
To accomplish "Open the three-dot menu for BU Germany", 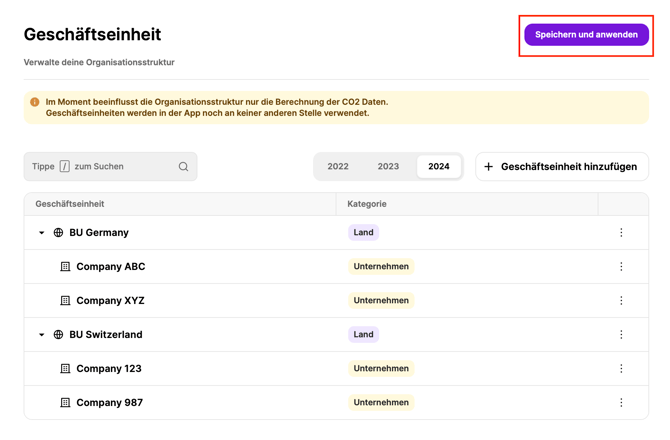I will point(621,233).
